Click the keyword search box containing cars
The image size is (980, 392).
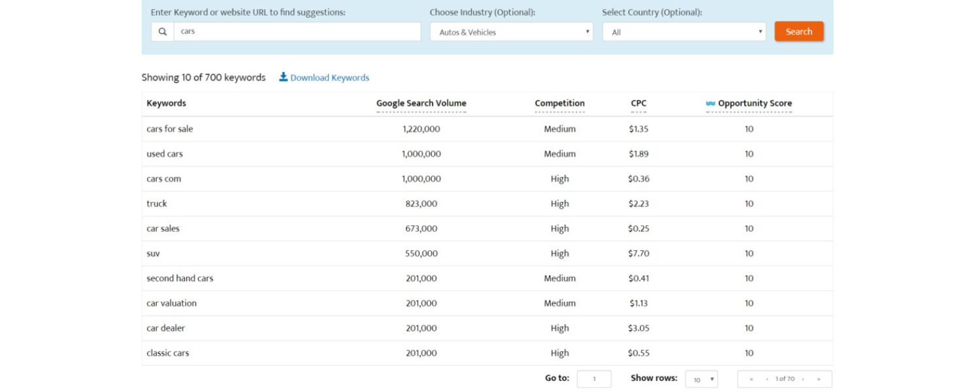[x=294, y=31]
